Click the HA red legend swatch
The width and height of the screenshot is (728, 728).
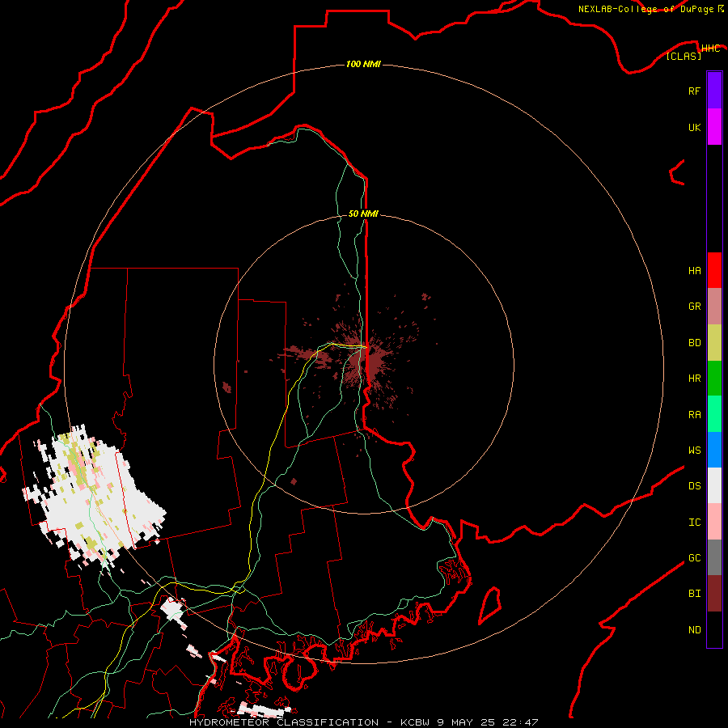pyautogui.click(x=714, y=270)
